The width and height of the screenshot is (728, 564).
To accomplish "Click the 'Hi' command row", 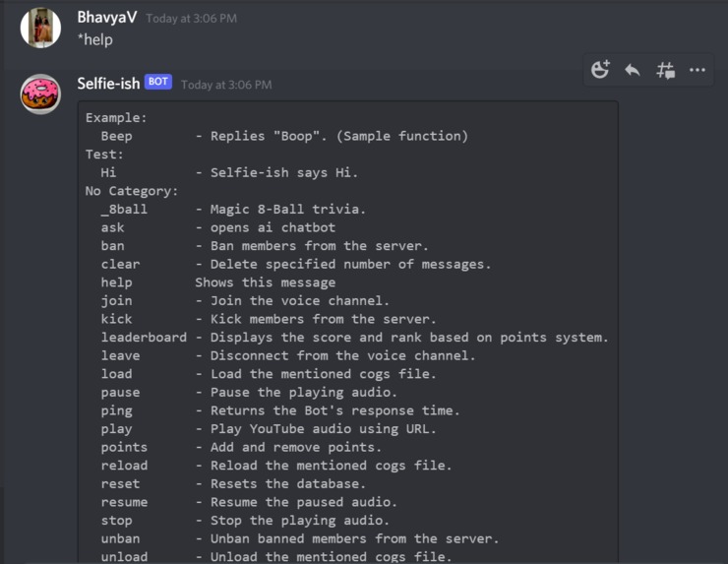I will click(x=229, y=173).
